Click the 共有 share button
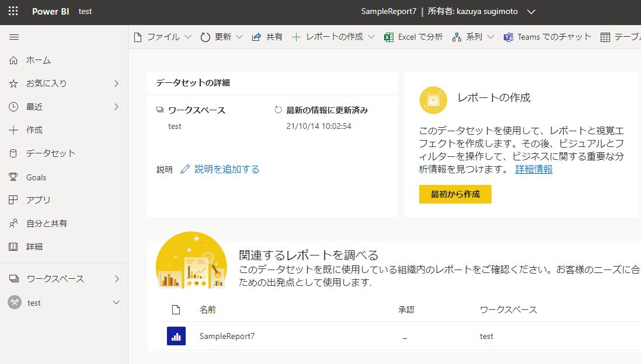This screenshot has width=641, height=364. click(x=267, y=37)
